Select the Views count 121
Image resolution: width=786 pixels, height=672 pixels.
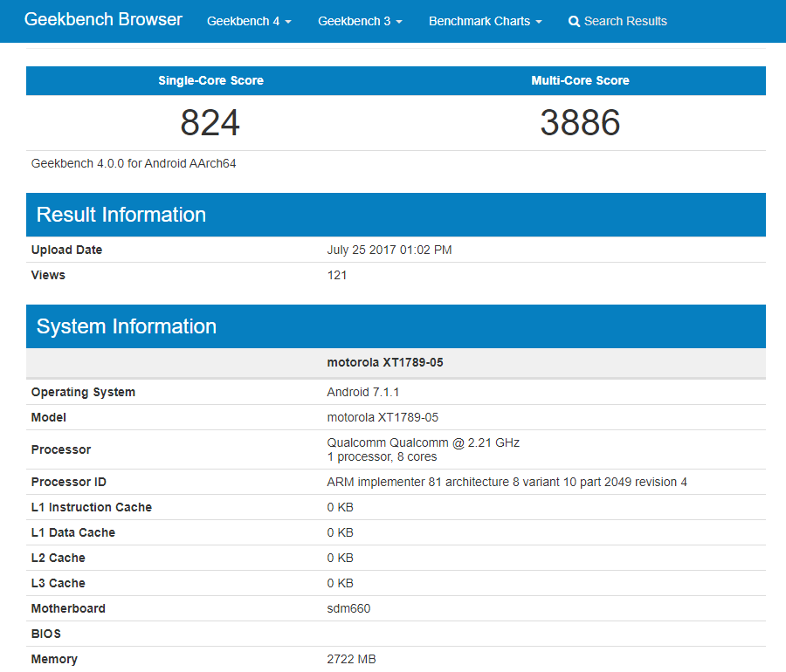337,276
